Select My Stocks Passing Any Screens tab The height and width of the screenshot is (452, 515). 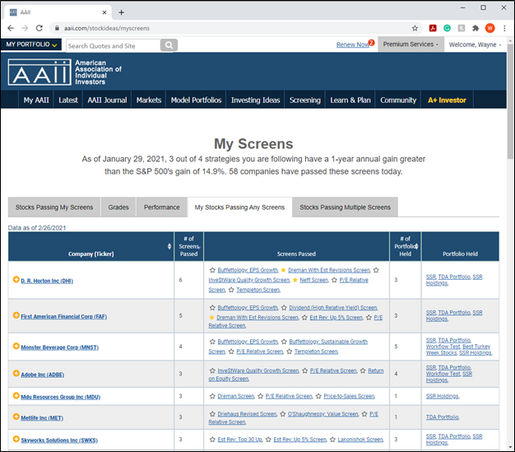[240, 207]
